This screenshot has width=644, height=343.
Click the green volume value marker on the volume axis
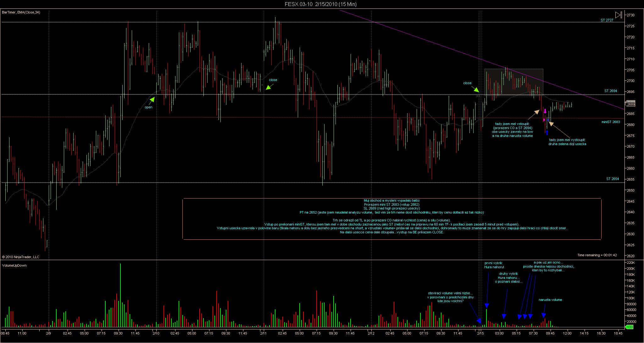[629, 327]
